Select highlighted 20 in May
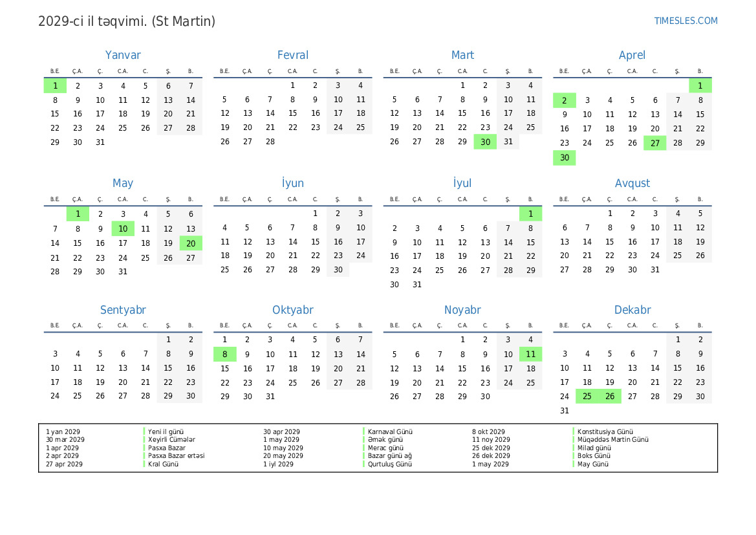The image size is (756, 535). (x=191, y=243)
